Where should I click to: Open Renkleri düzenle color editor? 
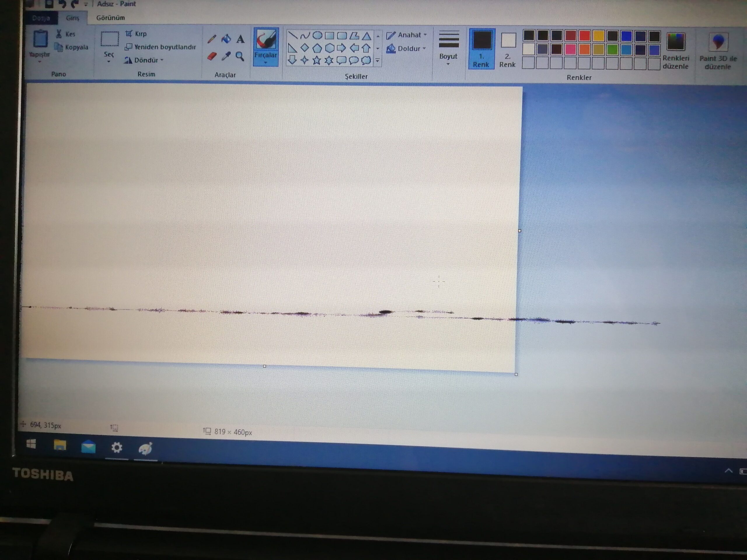point(676,51)
